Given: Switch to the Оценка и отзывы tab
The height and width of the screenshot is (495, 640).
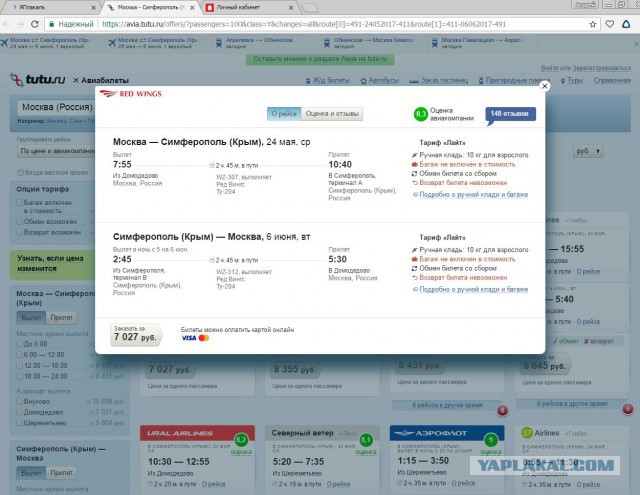Looking at the screenshot, I should coord(332,114).
